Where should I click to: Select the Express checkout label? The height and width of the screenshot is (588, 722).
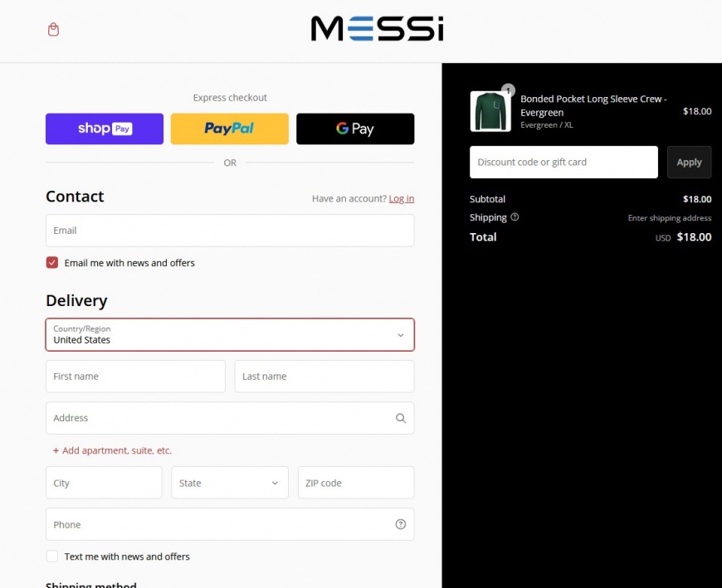point(230,98)
